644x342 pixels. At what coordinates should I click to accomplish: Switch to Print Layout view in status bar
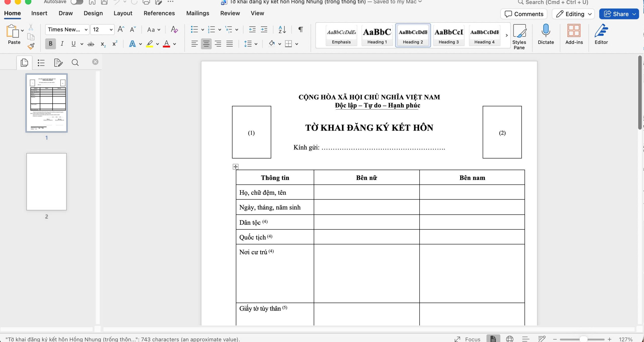[x=493, y=339]
